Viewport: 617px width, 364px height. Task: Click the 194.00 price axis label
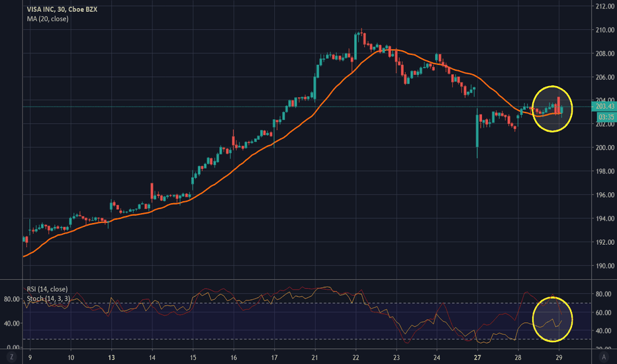coord(605,218)
